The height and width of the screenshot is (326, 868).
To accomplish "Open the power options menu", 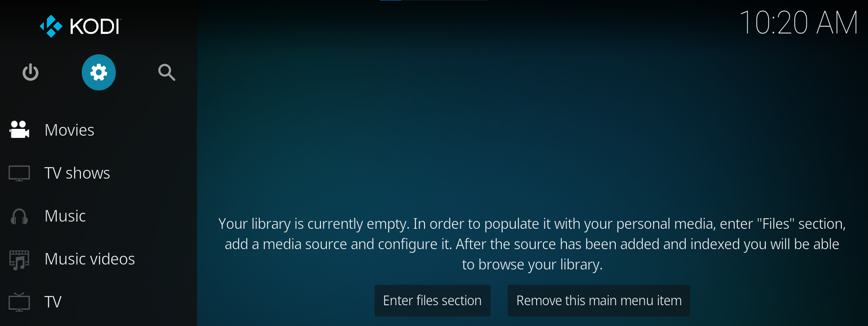I will (31, 72).
